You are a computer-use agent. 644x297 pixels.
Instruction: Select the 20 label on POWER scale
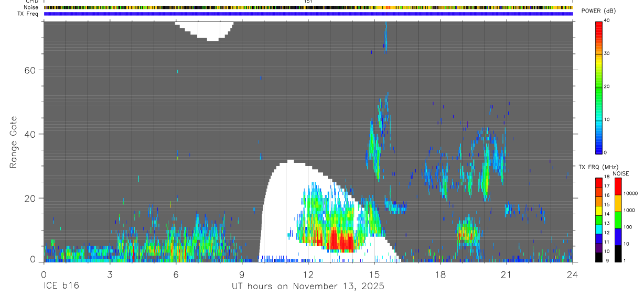click(x=607, y=86)
